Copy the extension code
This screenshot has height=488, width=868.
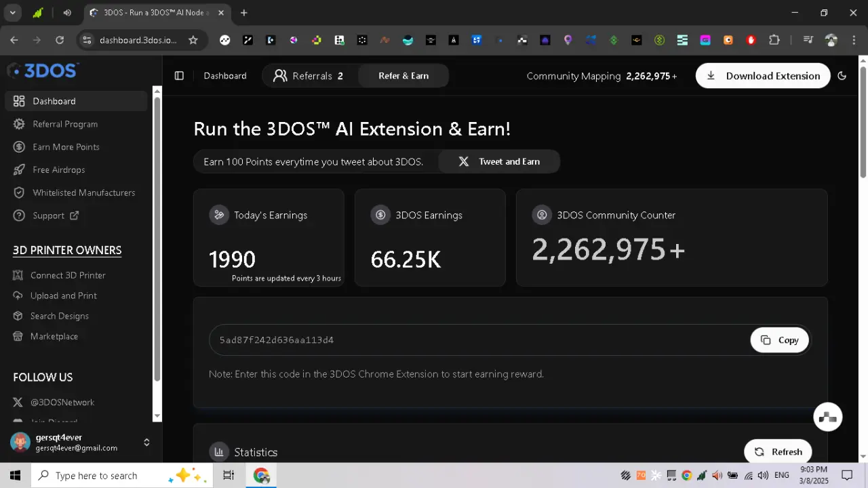click(779, 340)
